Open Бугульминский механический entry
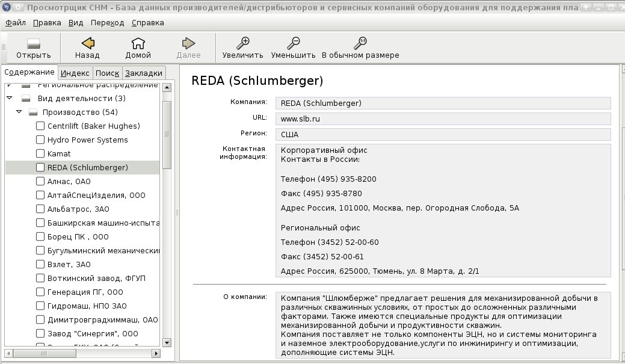Viewport: 625px width, 364px height. tap(103, 250)
